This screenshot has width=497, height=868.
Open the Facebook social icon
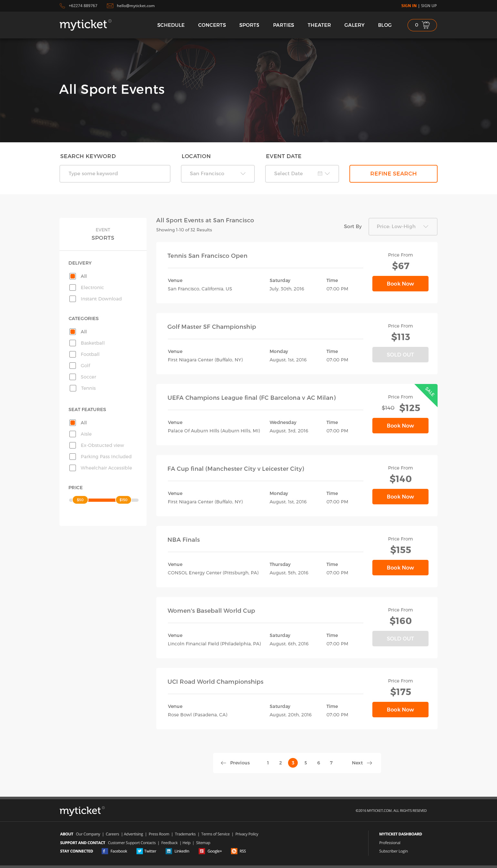[105, 851]
